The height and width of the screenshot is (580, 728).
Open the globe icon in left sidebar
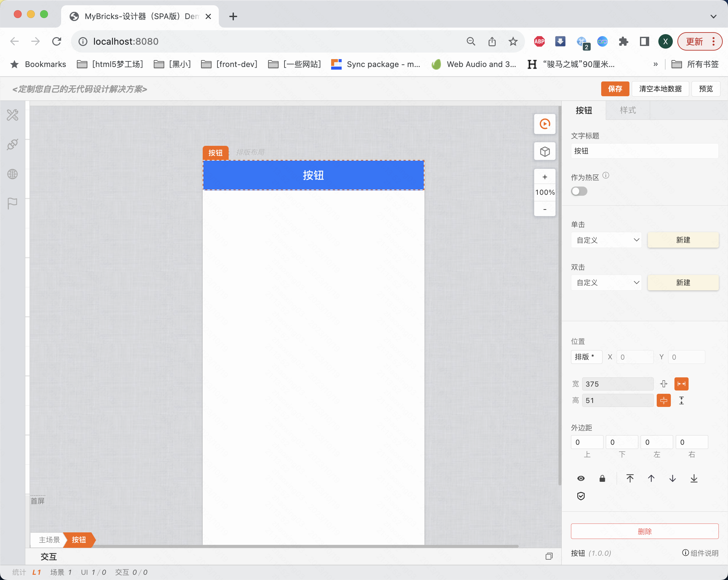tap(12, 174)
